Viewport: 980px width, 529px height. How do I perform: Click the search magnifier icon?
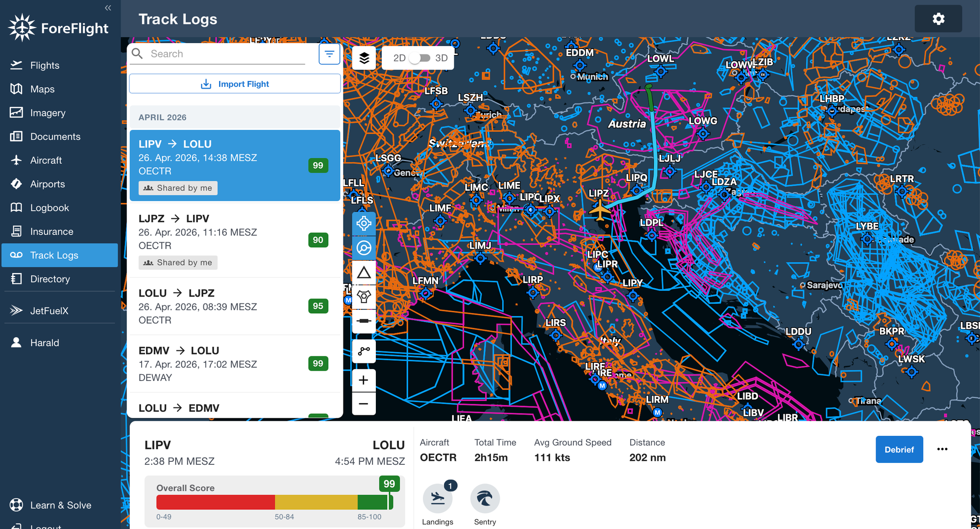coord(137,53)
